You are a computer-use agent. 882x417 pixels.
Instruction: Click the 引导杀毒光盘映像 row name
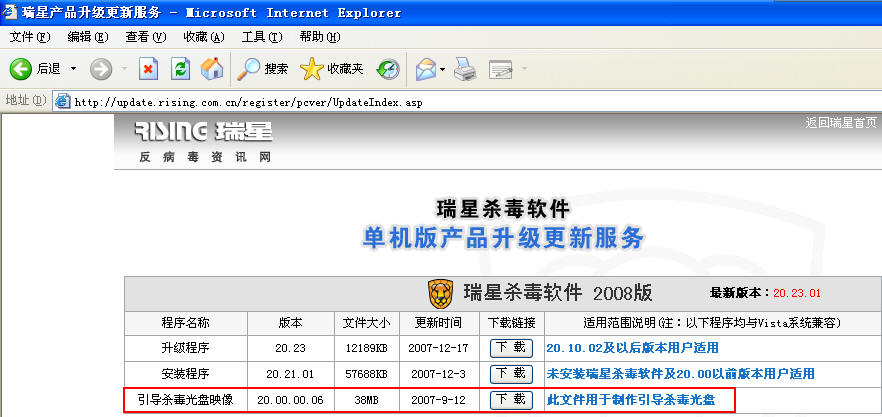point(185,401)
